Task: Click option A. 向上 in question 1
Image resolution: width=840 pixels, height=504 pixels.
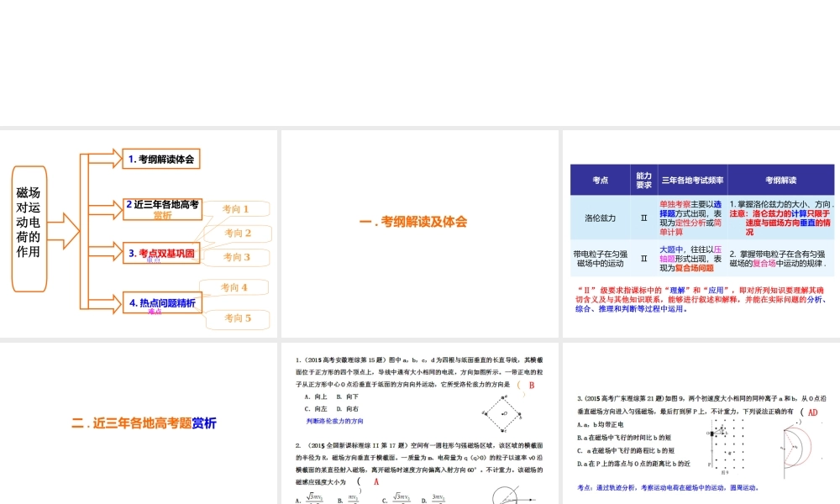Action: tap(316, 396)
